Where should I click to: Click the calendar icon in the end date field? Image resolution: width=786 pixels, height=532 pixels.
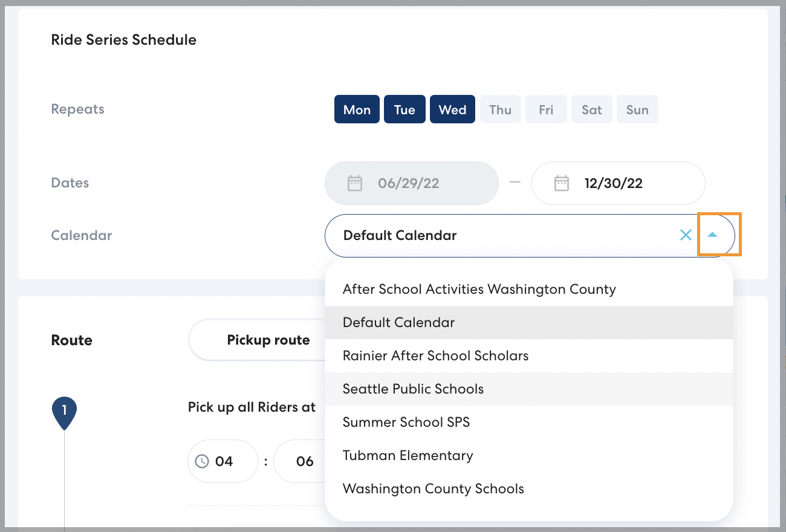(561, 183)
